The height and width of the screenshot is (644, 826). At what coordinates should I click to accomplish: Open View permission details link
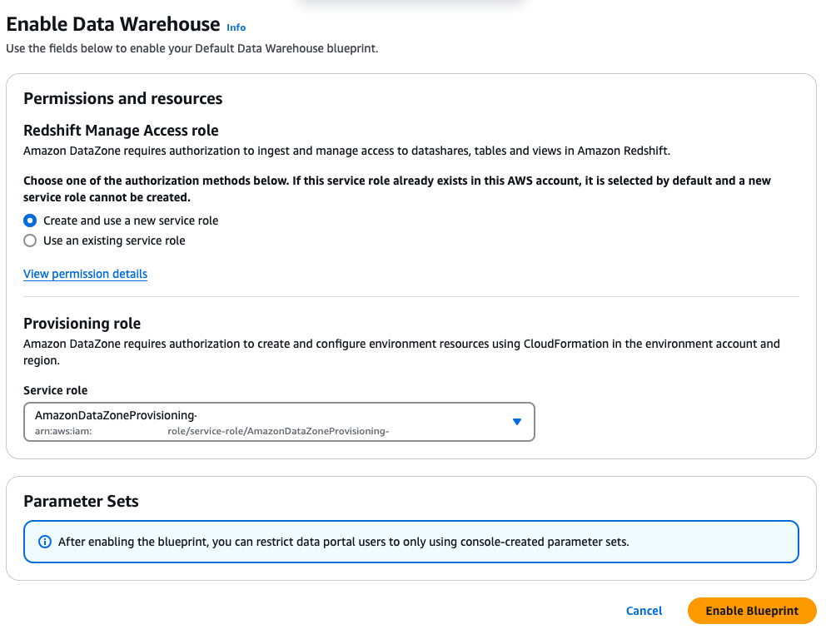(x=85, y=274)
